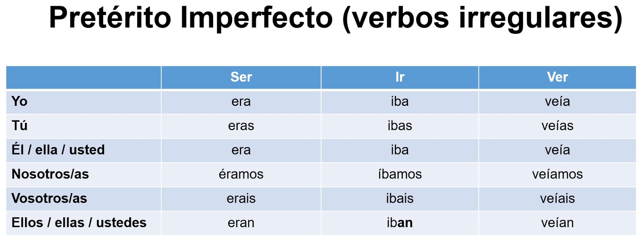Click the 'iban' cell
This screenshot has width=644, height=243.
(400, 222)
